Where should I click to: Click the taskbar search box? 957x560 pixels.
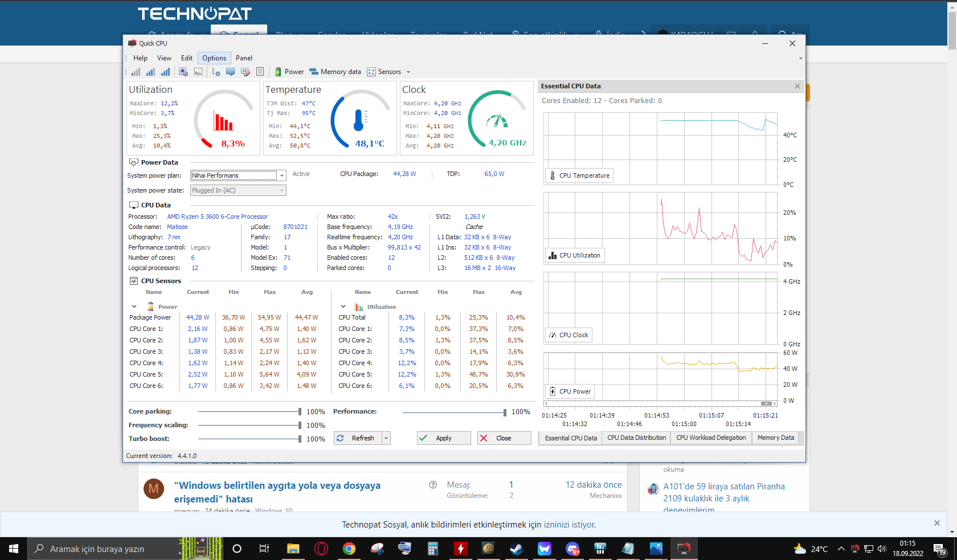pos(125,549)
